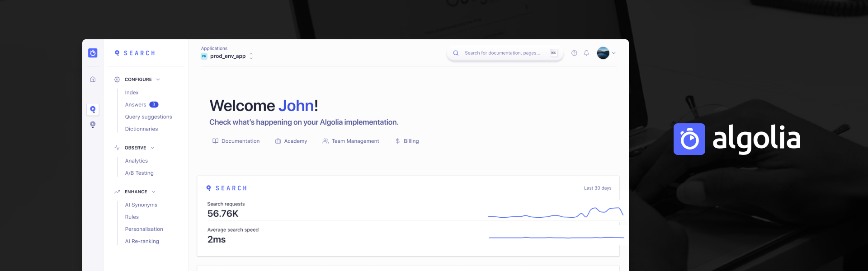
Task: Select the Search product icon in the rail
Action: click(x=93, y=109)
